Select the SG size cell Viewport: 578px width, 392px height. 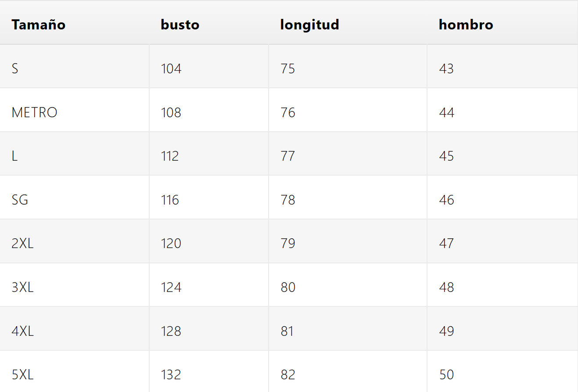(x=20, y=200)
